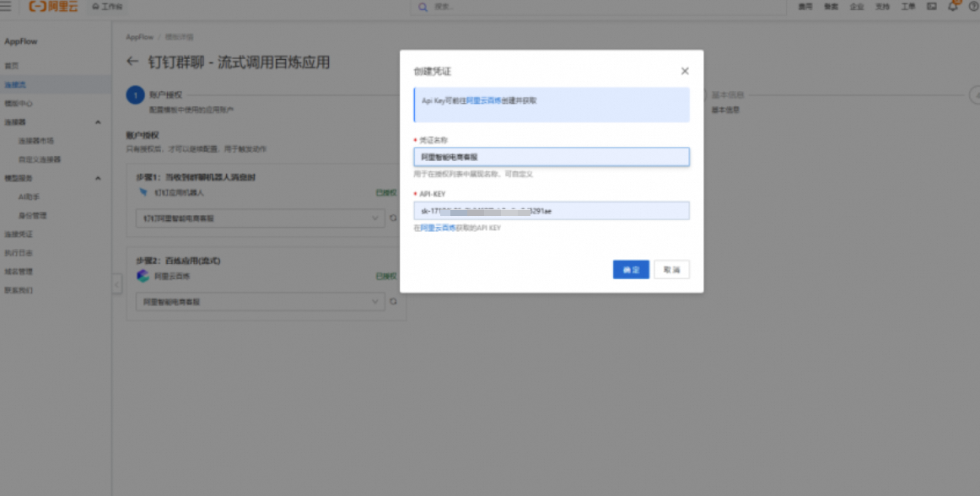Screen dimensions: 980x496
Task: Open the notification bell
Action: (952, 6)
